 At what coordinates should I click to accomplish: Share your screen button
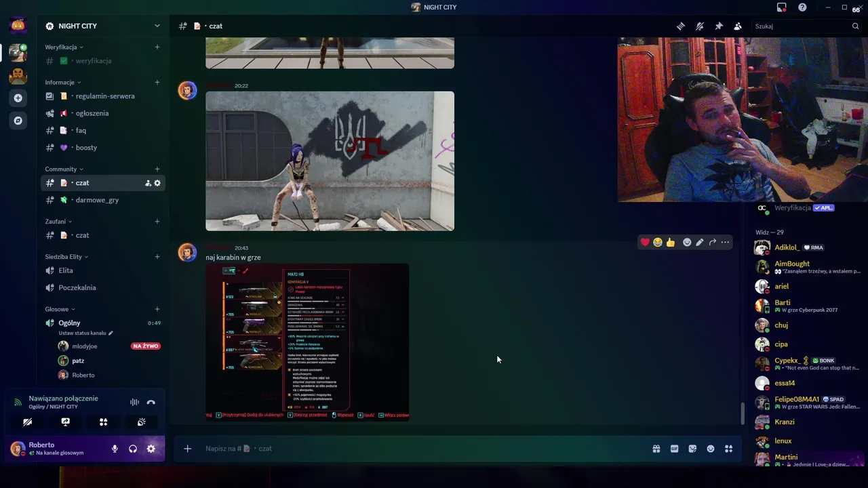[x=65, y=422]
